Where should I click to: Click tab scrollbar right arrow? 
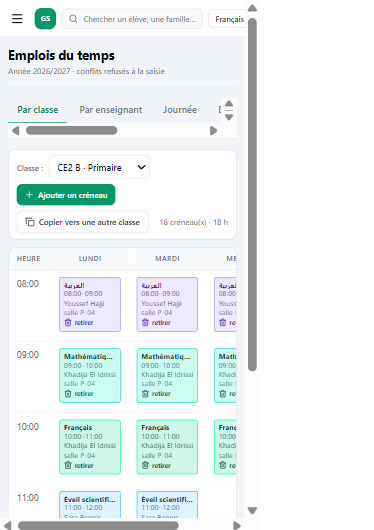[x=213, y=130]
